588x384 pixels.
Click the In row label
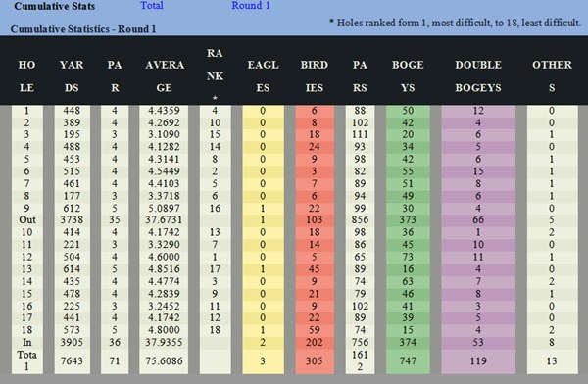coord(27,343)
